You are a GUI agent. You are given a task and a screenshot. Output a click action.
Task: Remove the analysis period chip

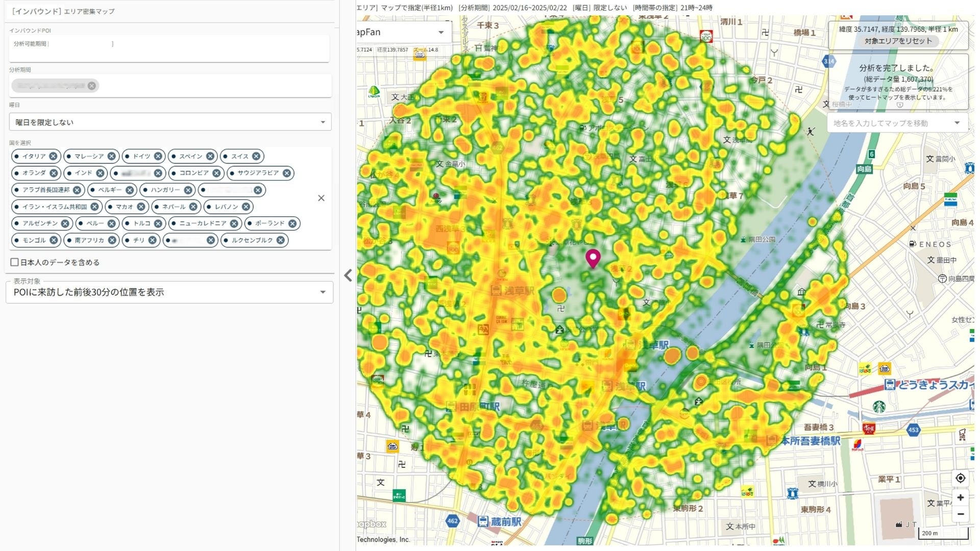[x=92, y=86]
